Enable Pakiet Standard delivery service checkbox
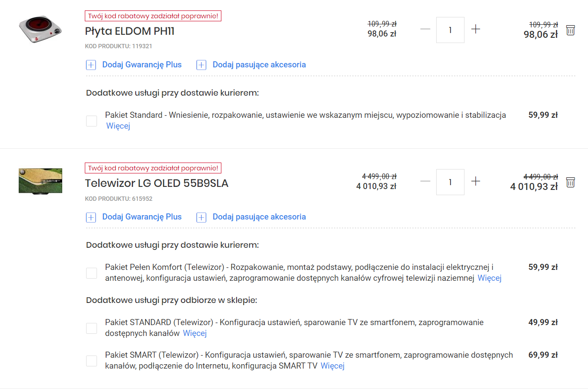 [x=91, y=121]
